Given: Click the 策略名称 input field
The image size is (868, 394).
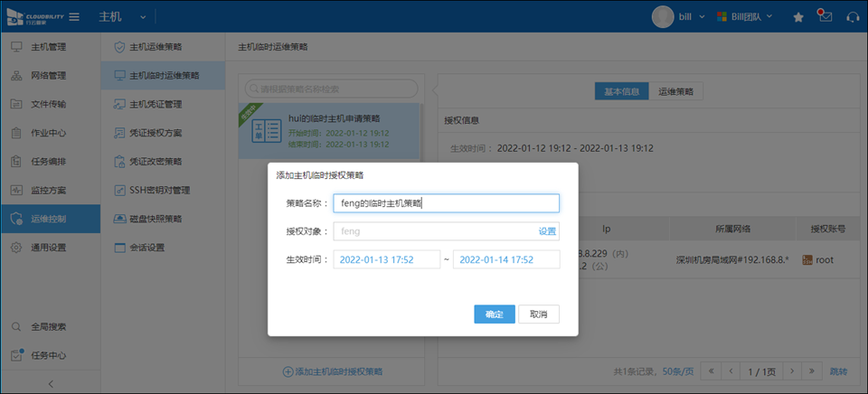Looking at the screenshot, I should coord(446,203).
